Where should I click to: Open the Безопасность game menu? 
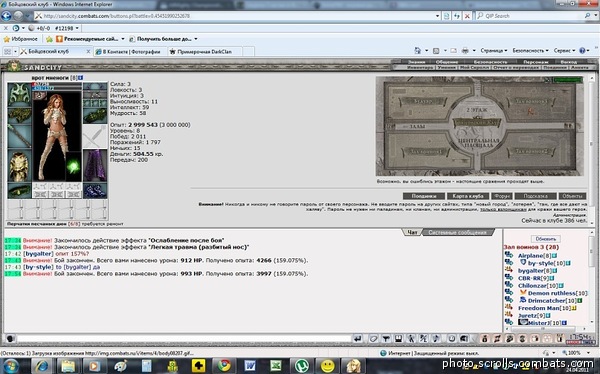point(490,62)
